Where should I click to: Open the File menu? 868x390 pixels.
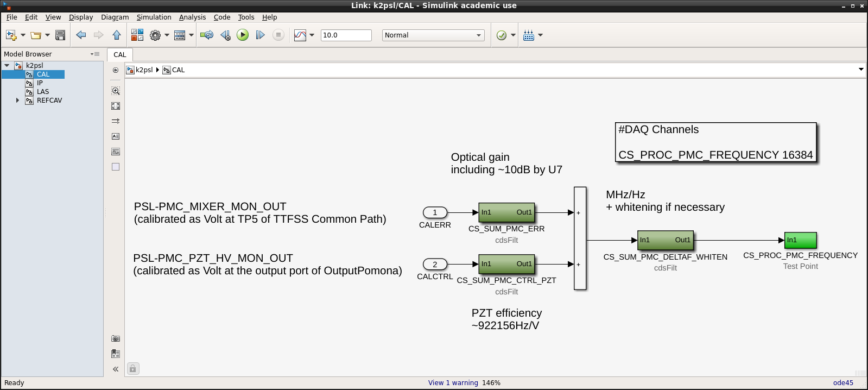pos(11,17)
